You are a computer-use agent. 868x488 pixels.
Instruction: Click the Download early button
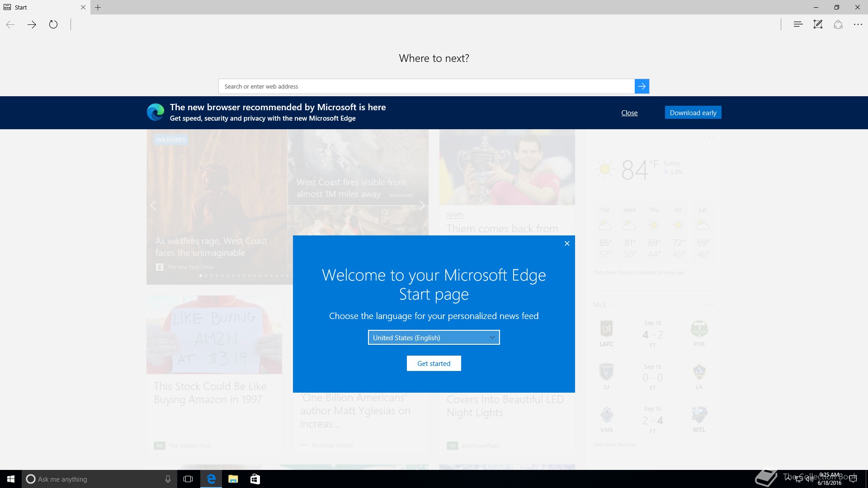coord(693,113)
